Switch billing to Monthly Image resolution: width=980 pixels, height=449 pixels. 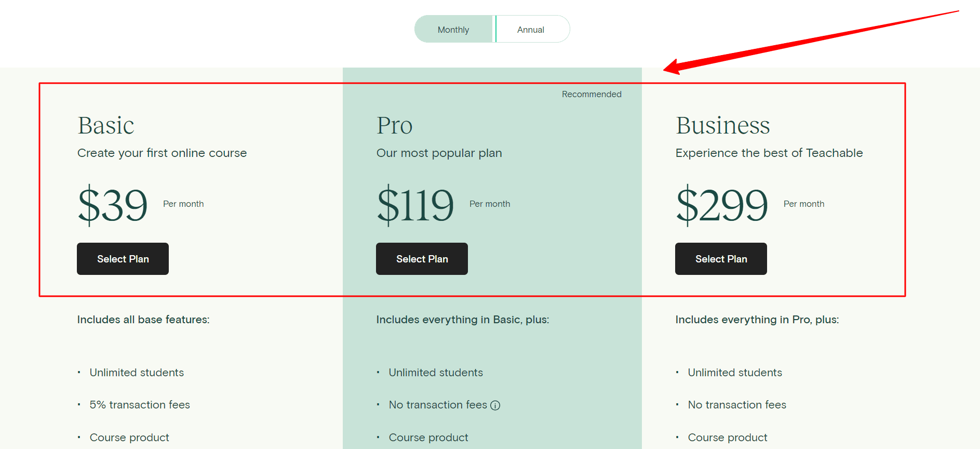[453, 30]
